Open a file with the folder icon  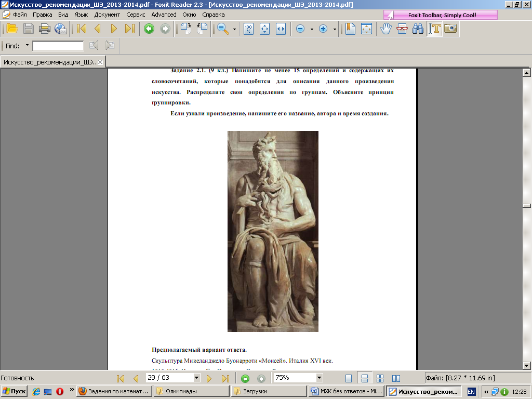12,29
